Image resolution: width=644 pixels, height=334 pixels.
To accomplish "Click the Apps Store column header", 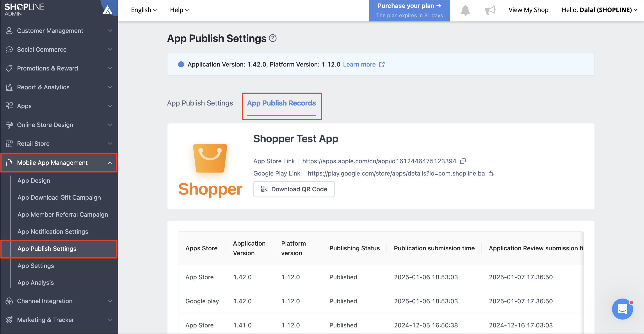I will tap(201, 248).
